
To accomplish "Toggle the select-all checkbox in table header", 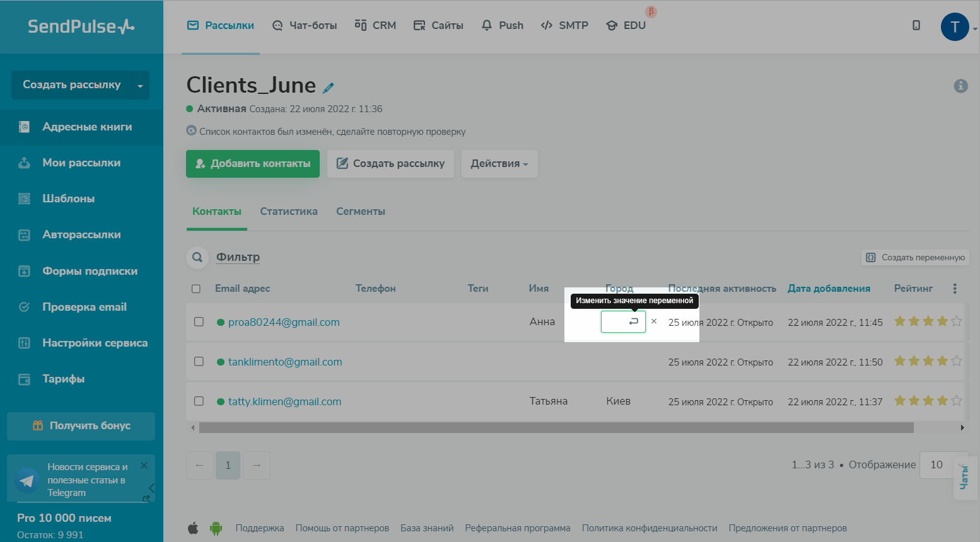I will click(196, 289).
